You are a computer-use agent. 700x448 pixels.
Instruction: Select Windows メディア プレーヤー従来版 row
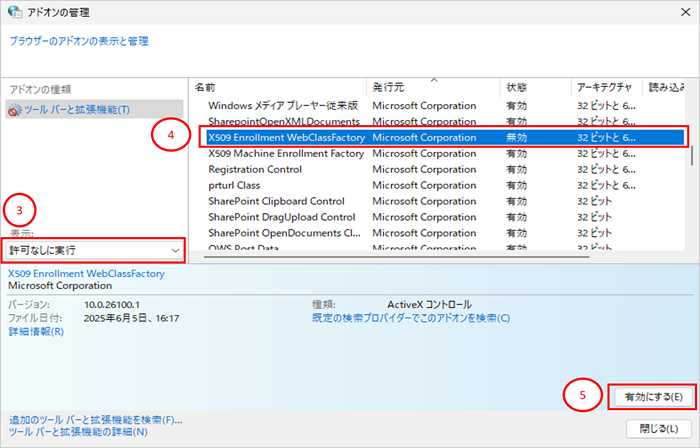(283, 105)
